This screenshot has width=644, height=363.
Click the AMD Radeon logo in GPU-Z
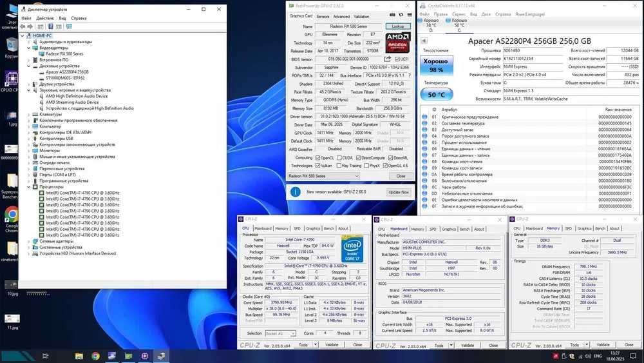(x=397, y=43)
